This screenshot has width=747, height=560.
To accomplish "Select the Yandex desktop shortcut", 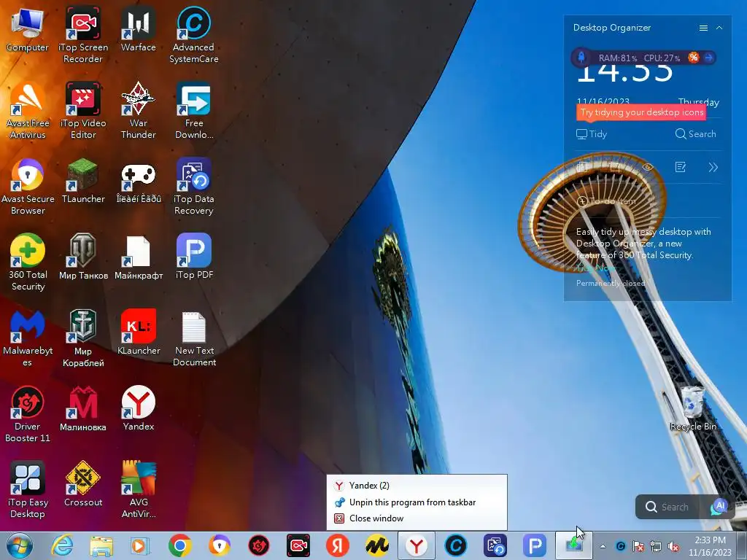I will (x=138, y=408).
